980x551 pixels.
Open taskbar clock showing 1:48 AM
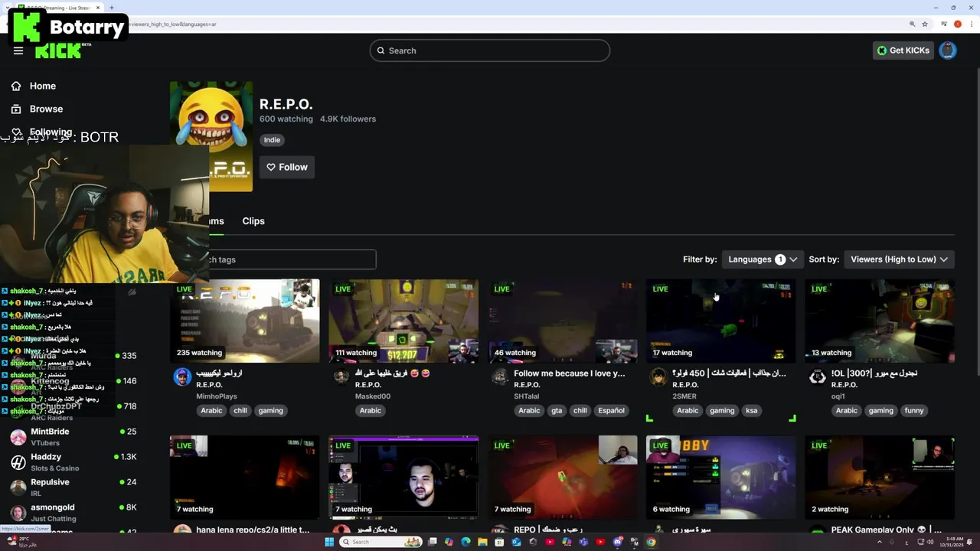click(950, 542)
